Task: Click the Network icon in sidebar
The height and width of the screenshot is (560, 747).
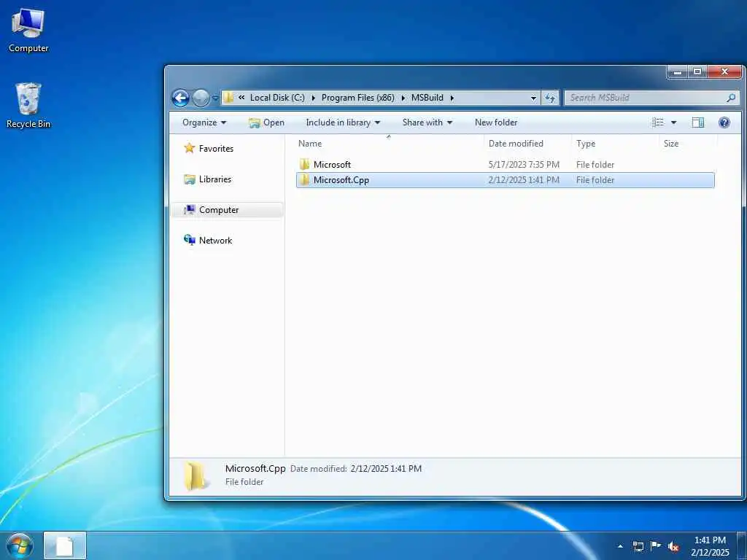Action: [190, 240]
